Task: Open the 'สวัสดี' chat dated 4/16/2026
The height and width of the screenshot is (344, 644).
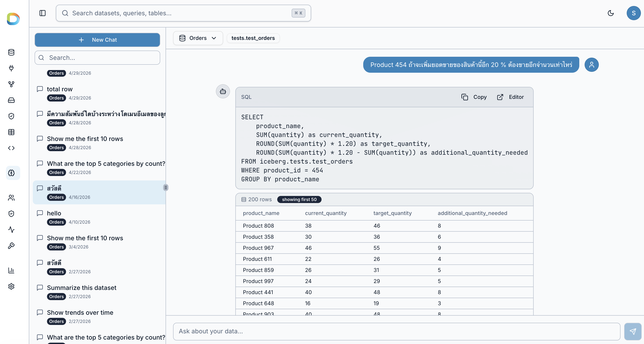Action: pos(99,192)
